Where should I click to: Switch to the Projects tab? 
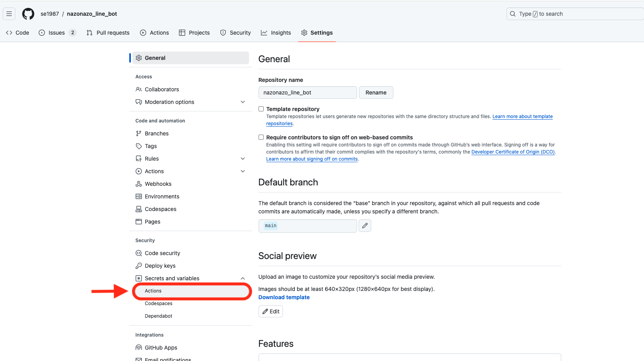point(194,33)
